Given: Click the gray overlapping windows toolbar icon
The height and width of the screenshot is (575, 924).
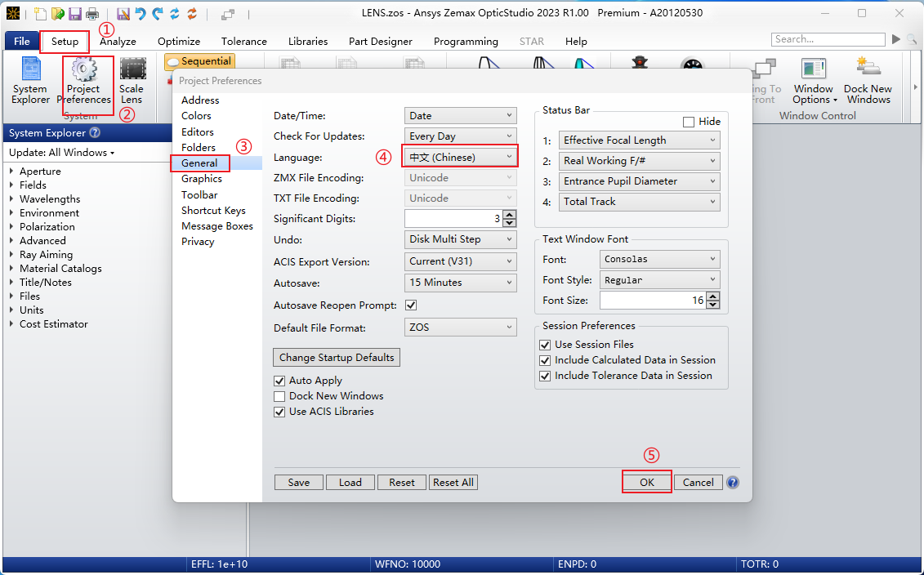Looking at the screenshot, I should click(x=229, y=15).
